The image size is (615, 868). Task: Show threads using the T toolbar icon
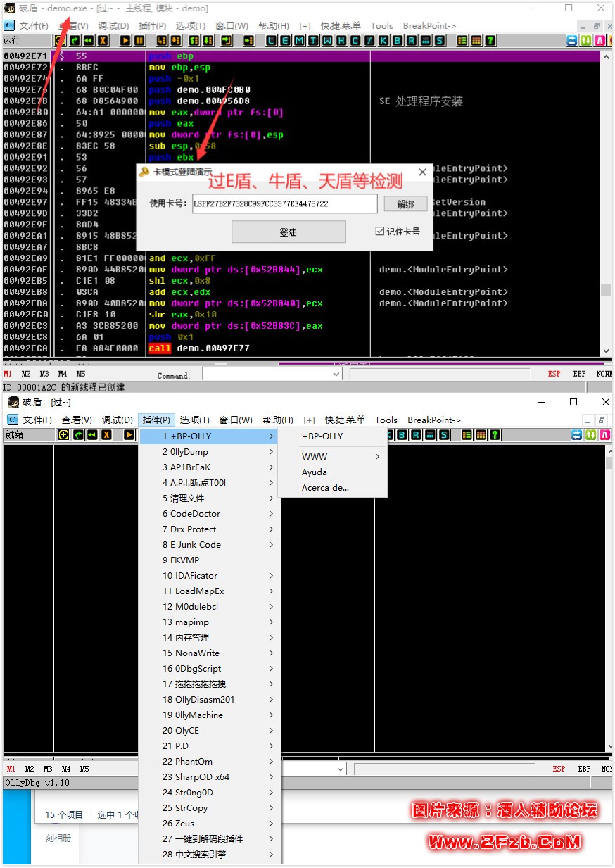(314, 41)
